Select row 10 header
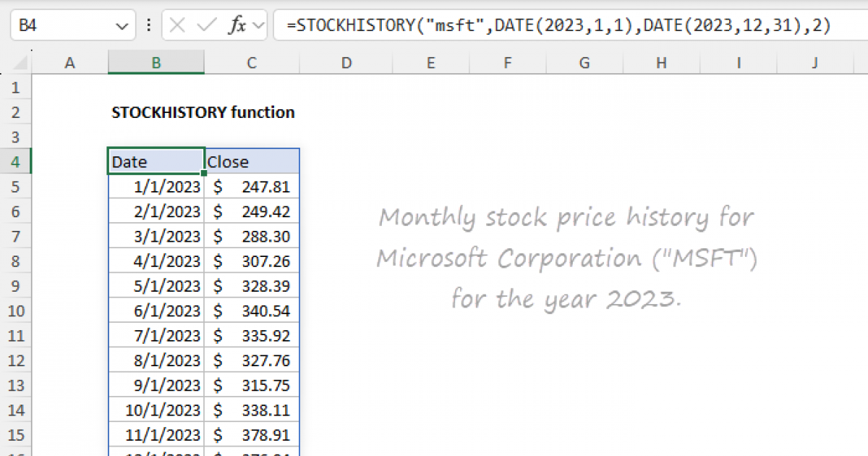The height and width of the screenshot is (456, 868). [x=17, y=311]
